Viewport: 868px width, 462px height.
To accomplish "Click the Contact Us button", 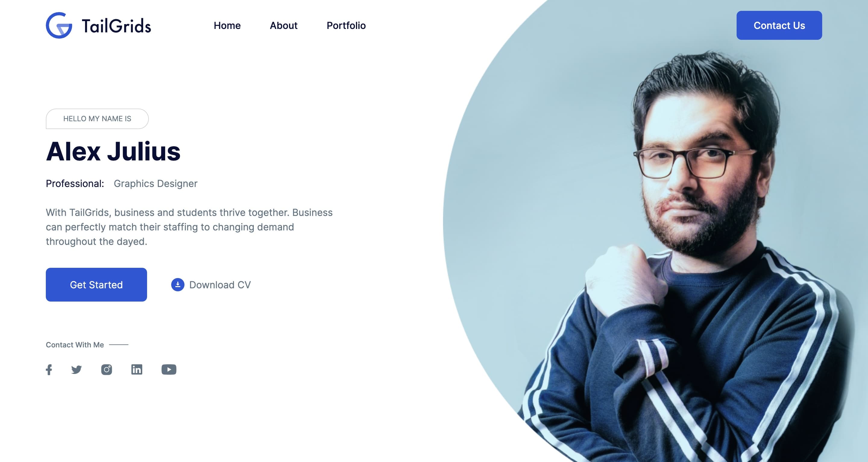I will coord(779,25).
